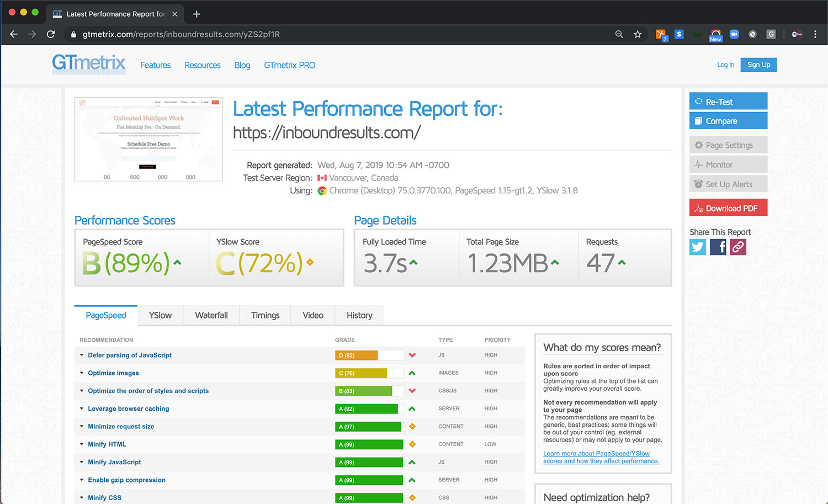Viewport: 828px width, 504px height.
Task: Go back using the browser back arrow
Action: 14,34
